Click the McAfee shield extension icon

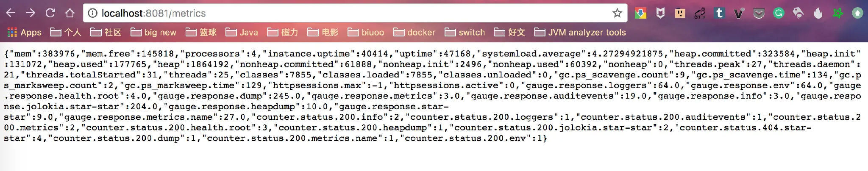coord(660,13)
